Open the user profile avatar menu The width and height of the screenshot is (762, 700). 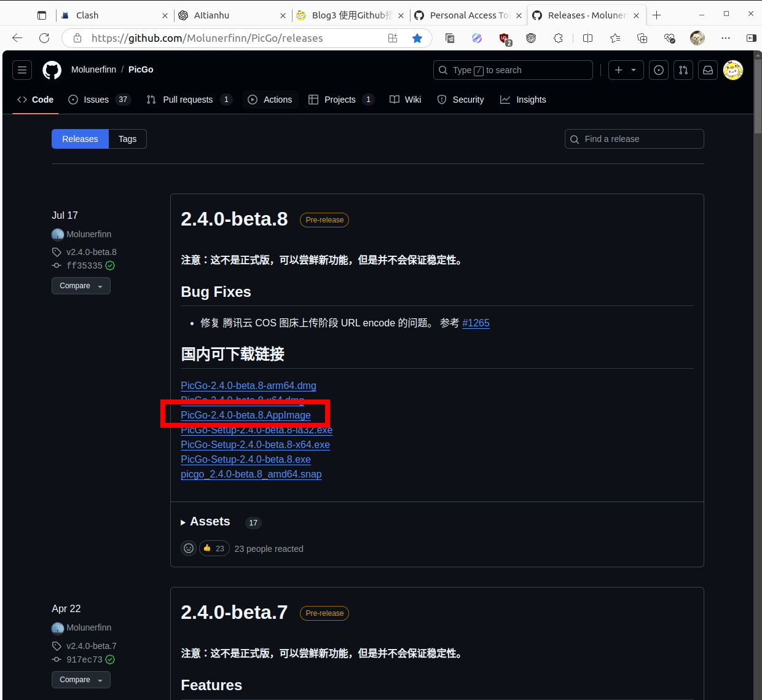pyautogui.click(x=733, y=70)
